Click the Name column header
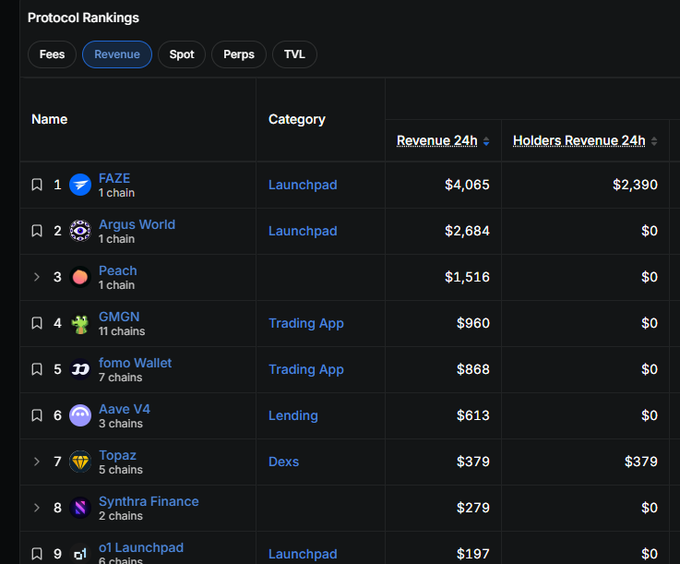Screen dimensions: 680x564 [x=49, y=119]
